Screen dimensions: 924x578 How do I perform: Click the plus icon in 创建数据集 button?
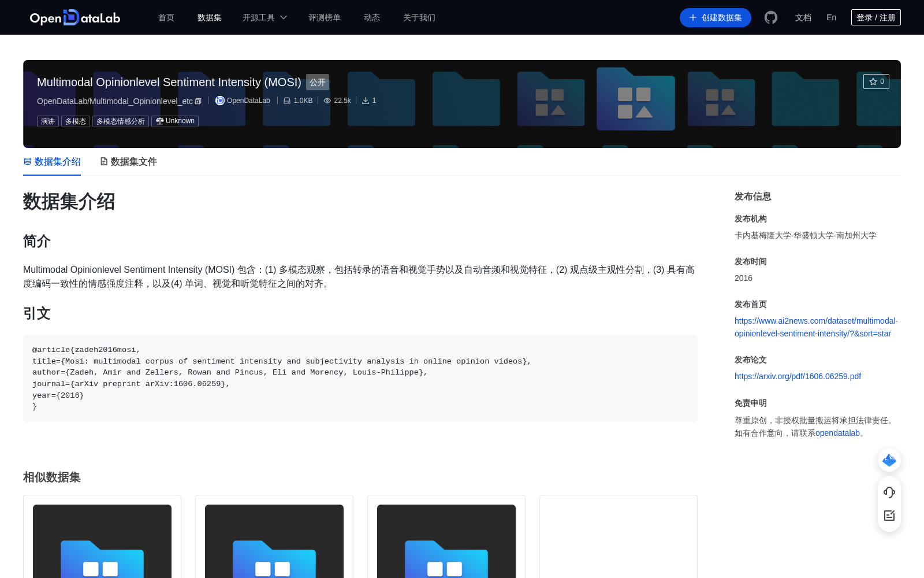(693, 17)
